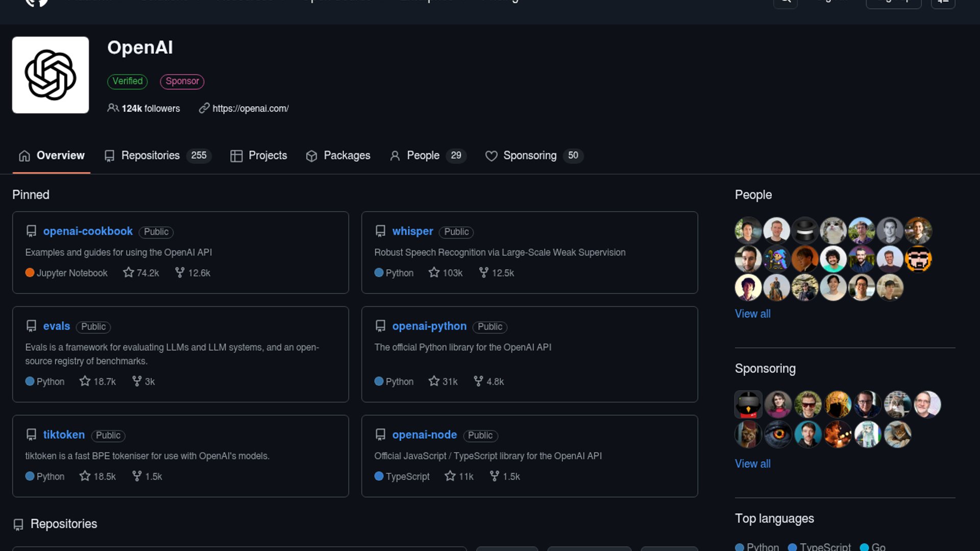This screenshot has height=551, width=980.
Task: View openai-python stargazers 31k
Action: 443,382
